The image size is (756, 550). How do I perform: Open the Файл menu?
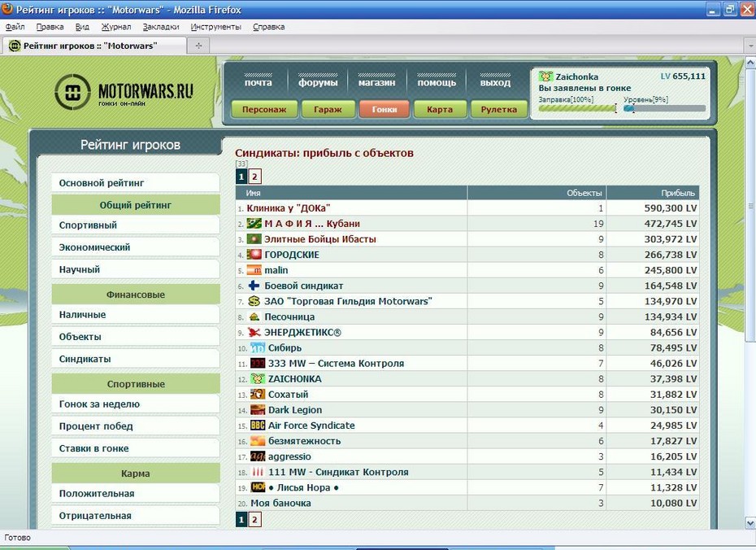[x=15, y=27]
